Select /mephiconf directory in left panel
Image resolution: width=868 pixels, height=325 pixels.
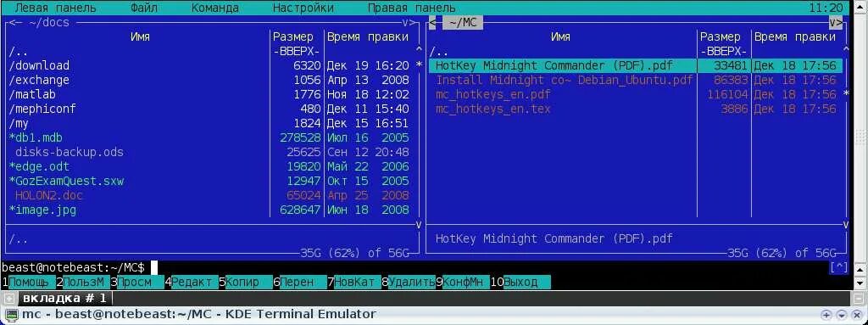209,109
